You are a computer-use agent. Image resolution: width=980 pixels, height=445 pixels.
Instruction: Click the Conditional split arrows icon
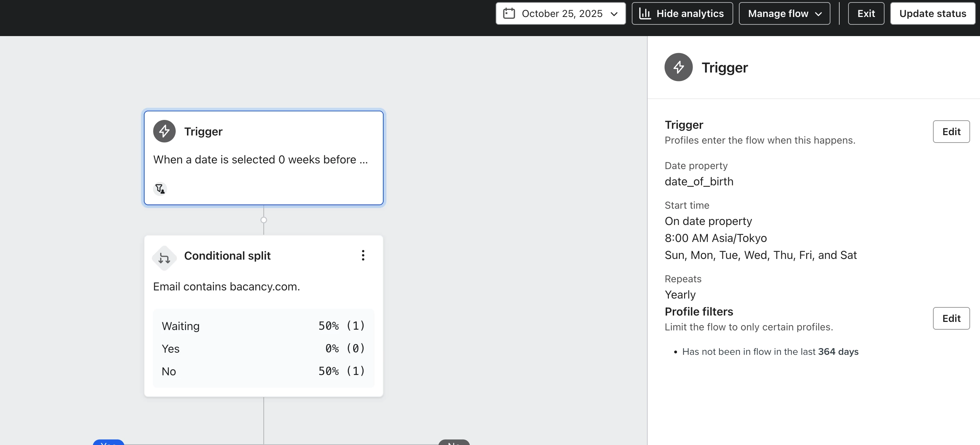[x=164, y=258]
